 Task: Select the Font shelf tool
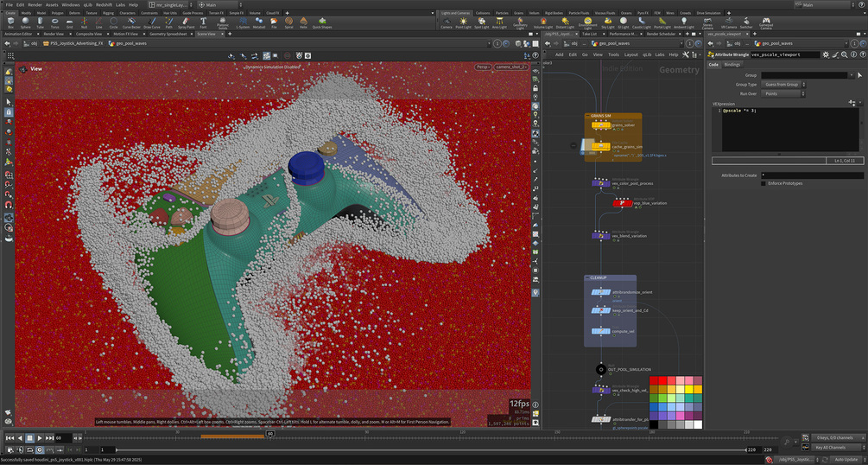pos(203,22)
